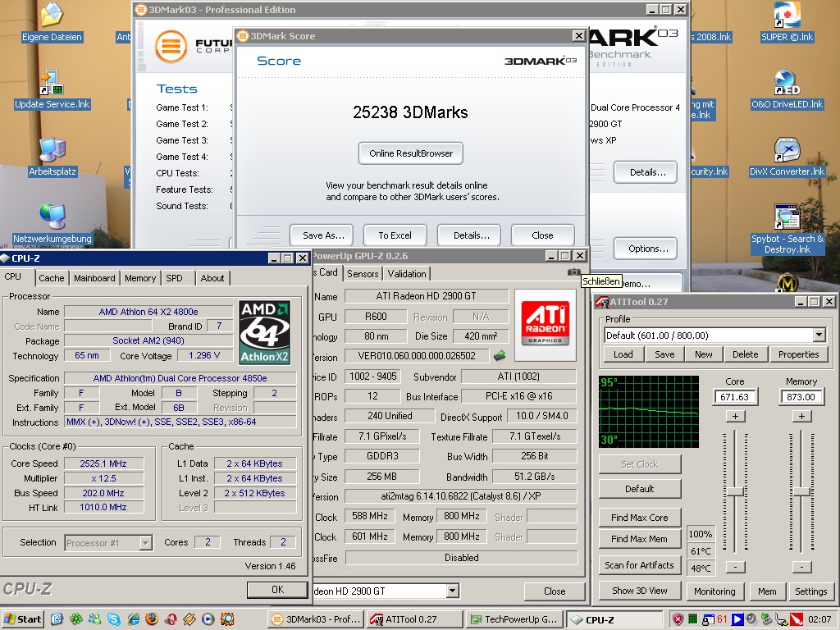Launch Spybot Search & Destroy shortcut

pyautogui.click(x=787, y=218)
